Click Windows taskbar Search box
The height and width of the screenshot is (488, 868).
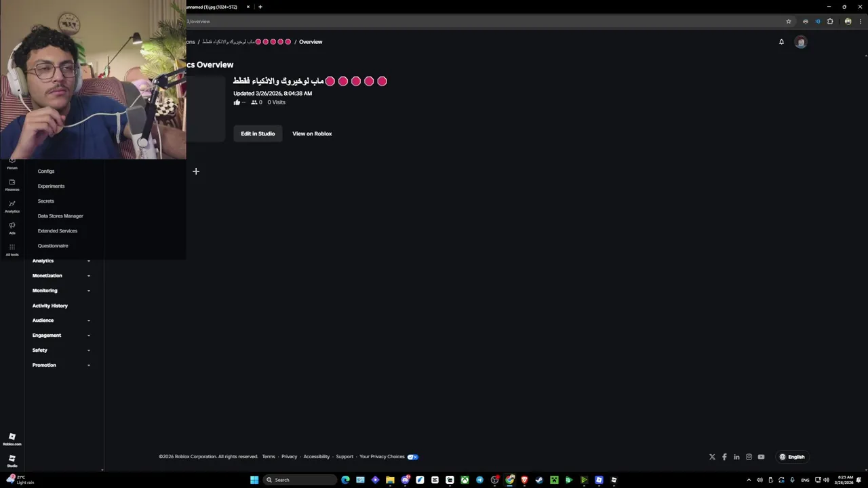click(x=300, y=480)
